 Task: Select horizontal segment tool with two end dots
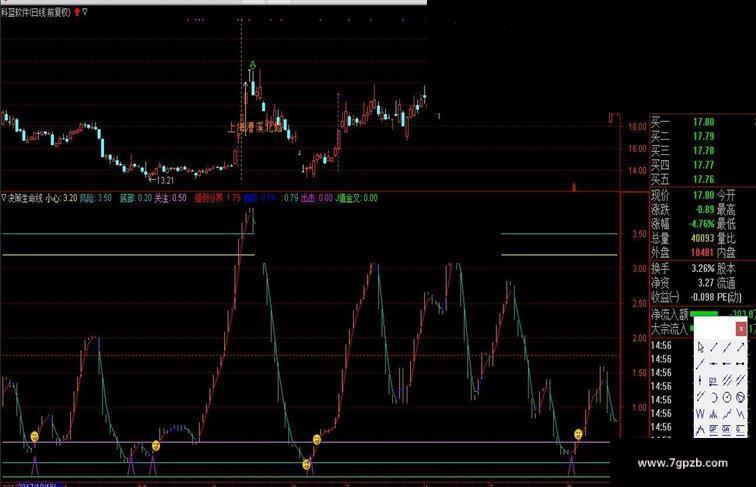point(741,364)
